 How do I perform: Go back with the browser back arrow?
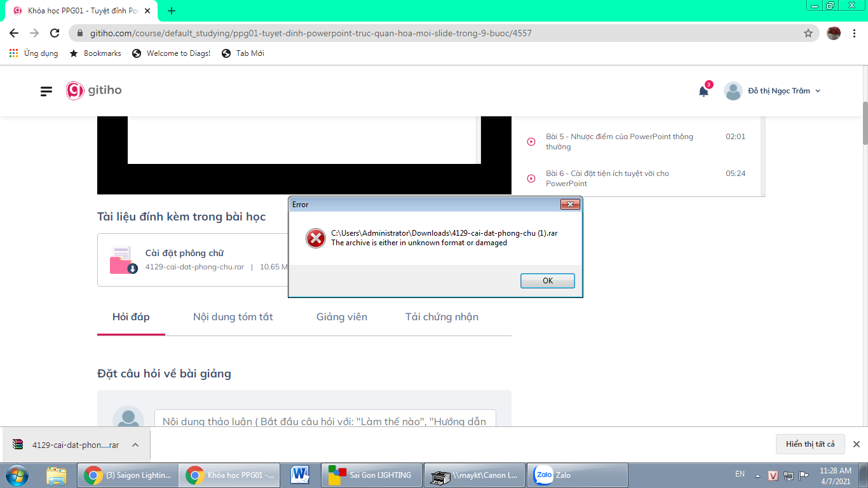tap(14, 33)
